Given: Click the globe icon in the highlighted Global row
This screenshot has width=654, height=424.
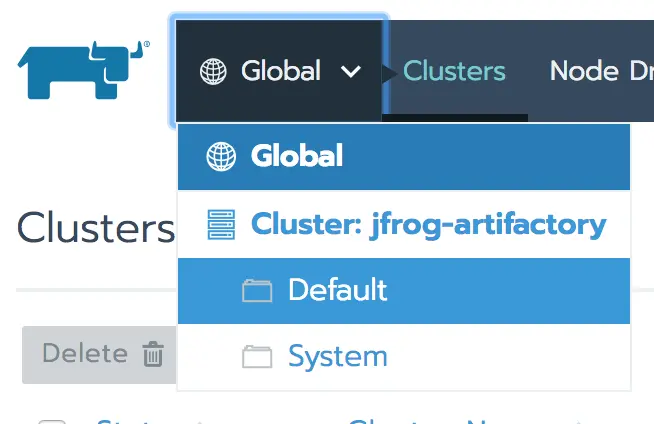Looking at the screenshot, I should [x=221, y=157].
